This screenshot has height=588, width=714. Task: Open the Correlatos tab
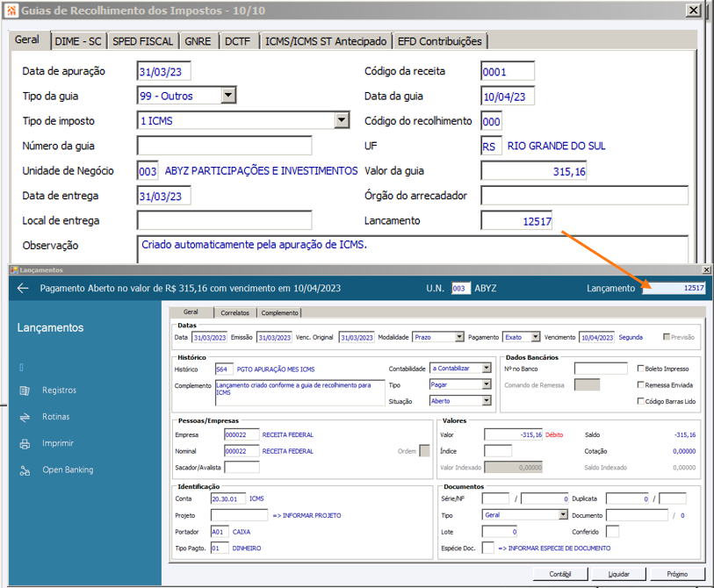pyautogui.click(x=235, y=313)
